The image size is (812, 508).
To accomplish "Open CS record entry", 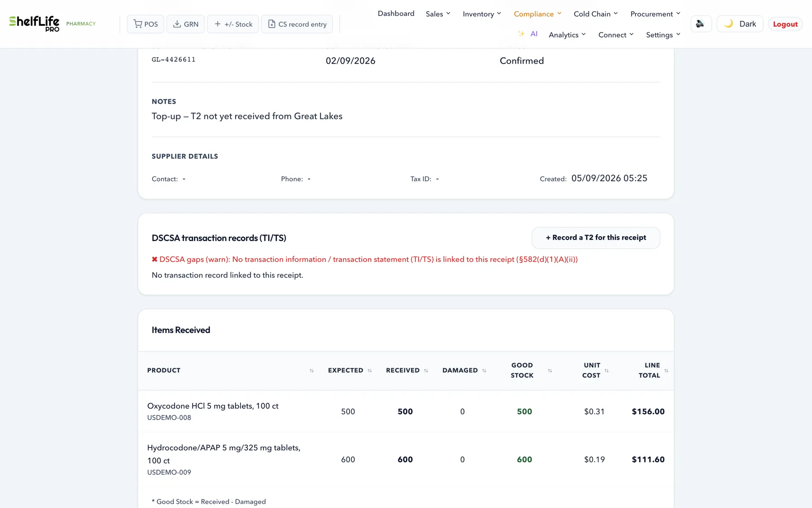I will [297, 24].
